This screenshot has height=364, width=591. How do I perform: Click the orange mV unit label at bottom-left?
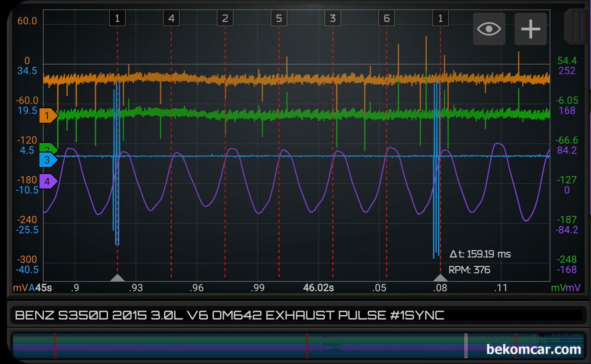[x=21, y=288]
